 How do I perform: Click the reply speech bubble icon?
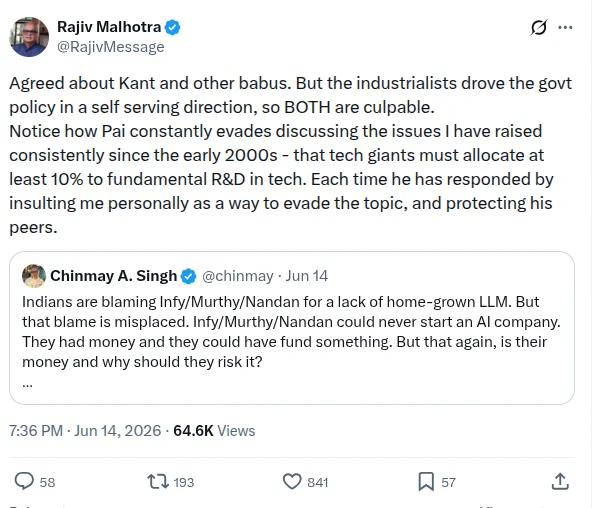(24, 481)
